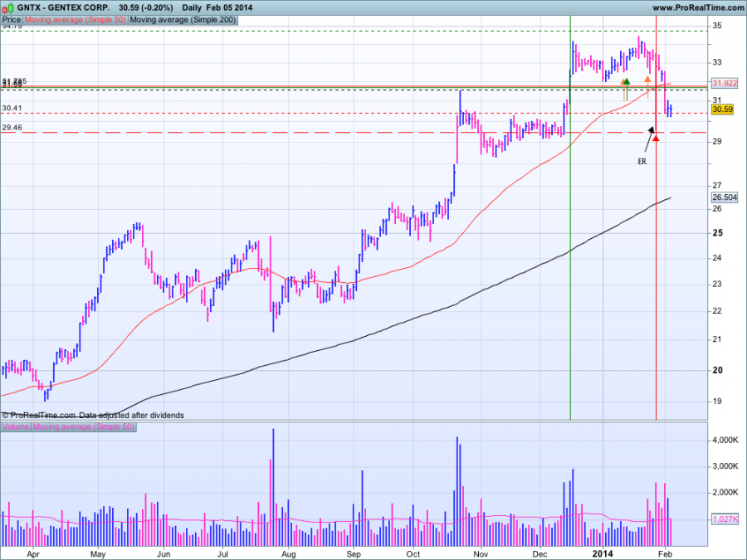Click 29 on the price axis
The image size is (747, 560).
(x=717, y=141)
